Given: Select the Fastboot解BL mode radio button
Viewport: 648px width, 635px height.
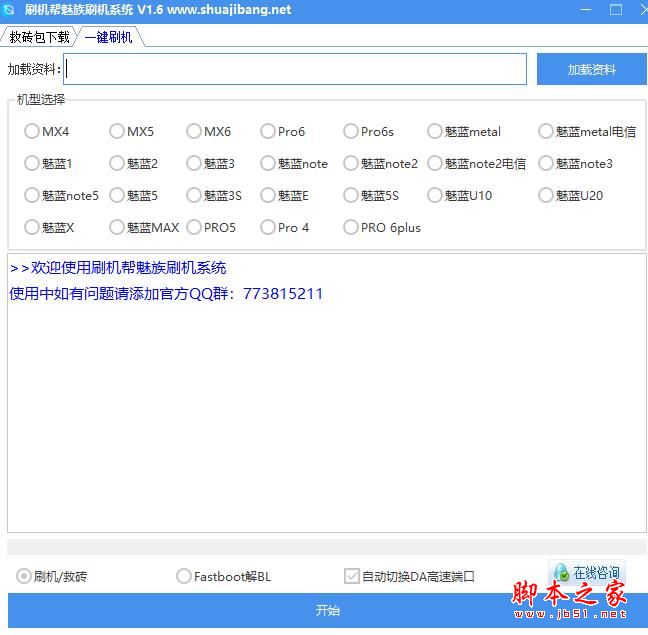Looking at the screenshot, I should click(x=183, y=576).
